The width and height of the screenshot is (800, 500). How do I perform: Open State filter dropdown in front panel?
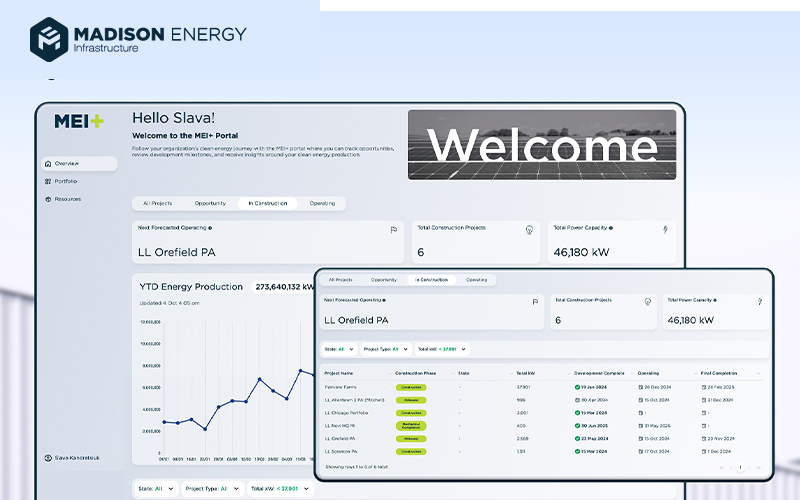click(339, 349)
